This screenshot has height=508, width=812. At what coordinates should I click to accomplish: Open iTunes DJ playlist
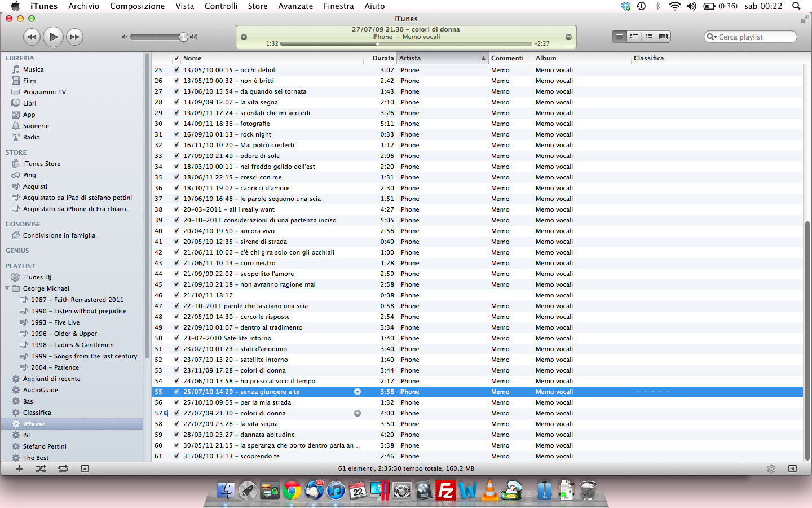coord(37,277)
